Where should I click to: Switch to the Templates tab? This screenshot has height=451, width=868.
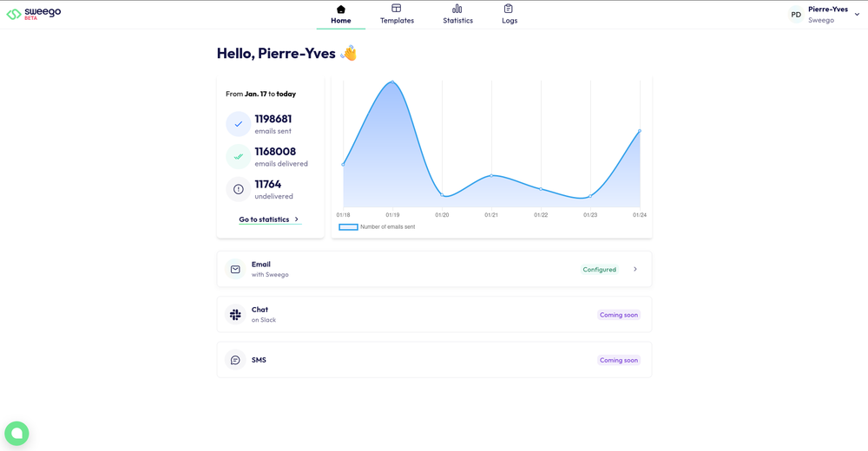pos(397,15)
